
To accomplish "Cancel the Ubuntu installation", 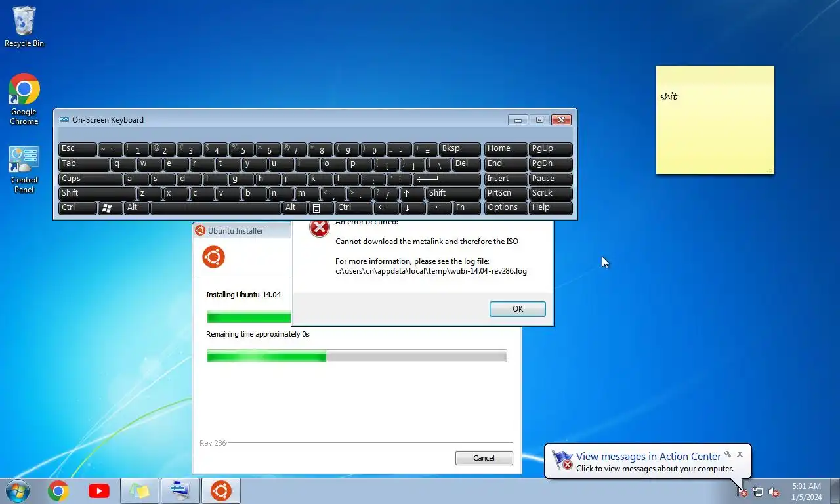I will tap(484, 458).
